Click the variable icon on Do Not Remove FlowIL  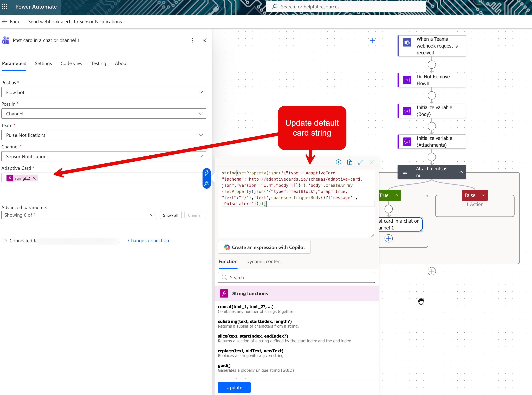point(407,80)
